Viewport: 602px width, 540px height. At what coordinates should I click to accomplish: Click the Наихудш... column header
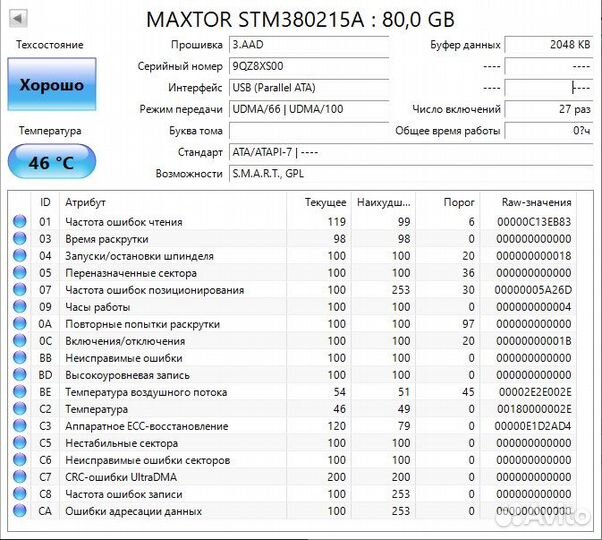383,202
